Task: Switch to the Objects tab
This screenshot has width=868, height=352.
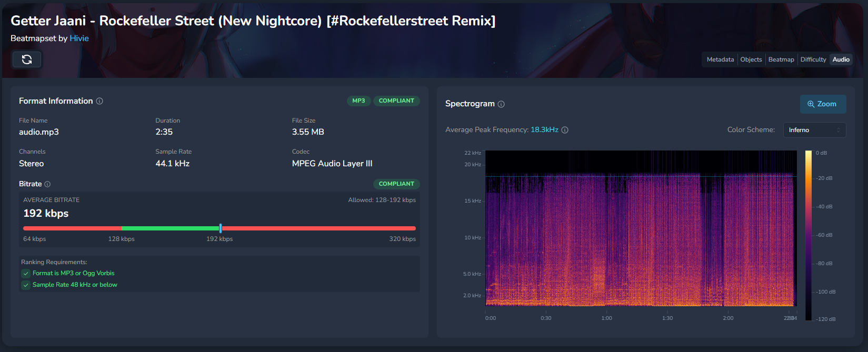Action: pos(751,59)
